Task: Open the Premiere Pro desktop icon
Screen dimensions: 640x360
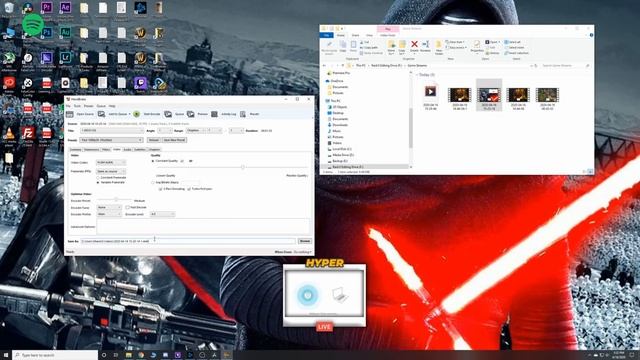Action: pos(47,7)
